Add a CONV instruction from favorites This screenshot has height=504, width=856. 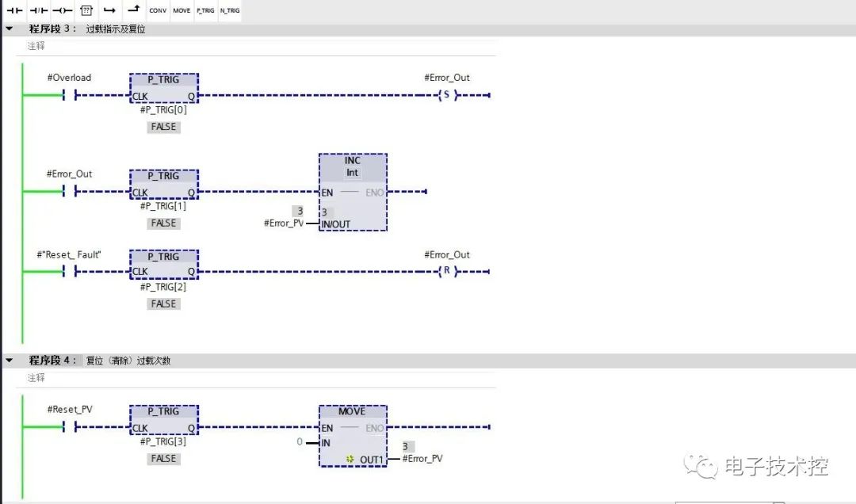tap(158, 10)
